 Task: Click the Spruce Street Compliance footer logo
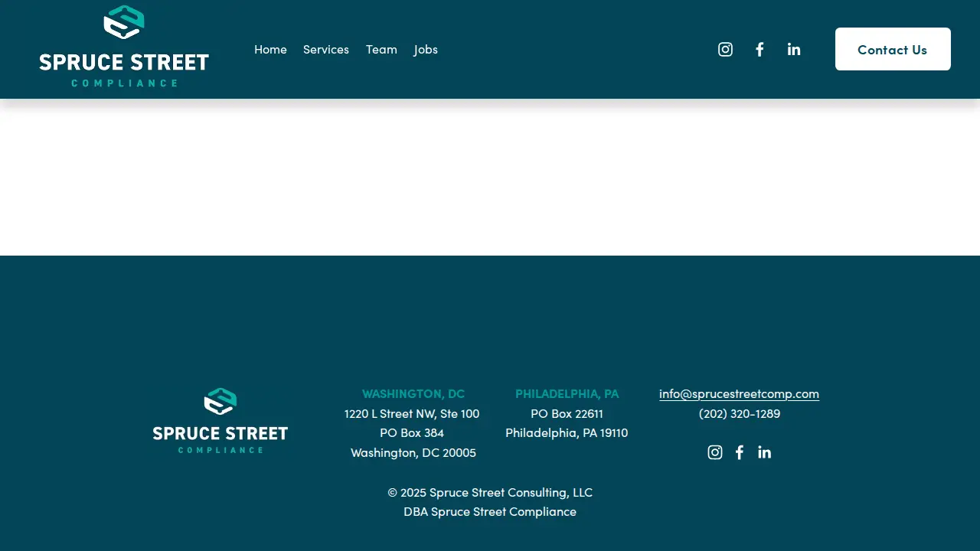pos(220,420)
